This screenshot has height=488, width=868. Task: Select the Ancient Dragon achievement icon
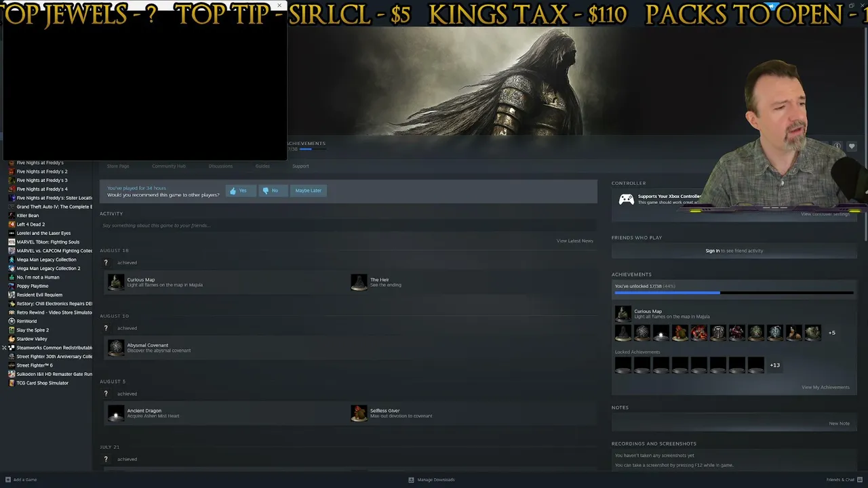116,413
